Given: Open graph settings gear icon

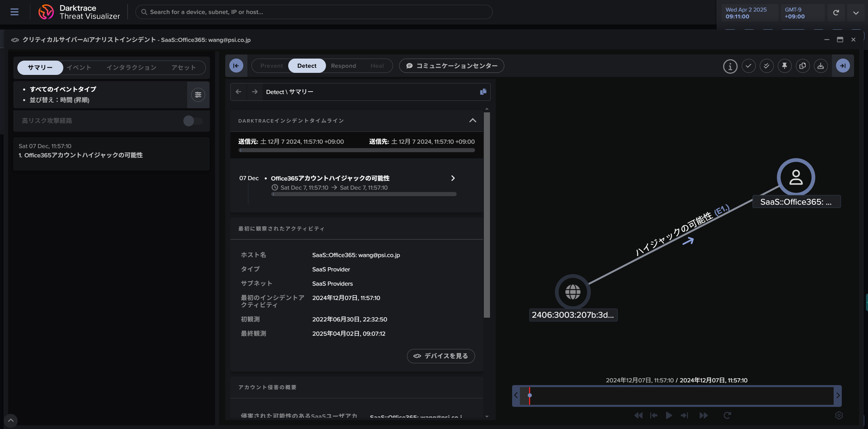Looking at the screenshot, I should pos(839,415).
